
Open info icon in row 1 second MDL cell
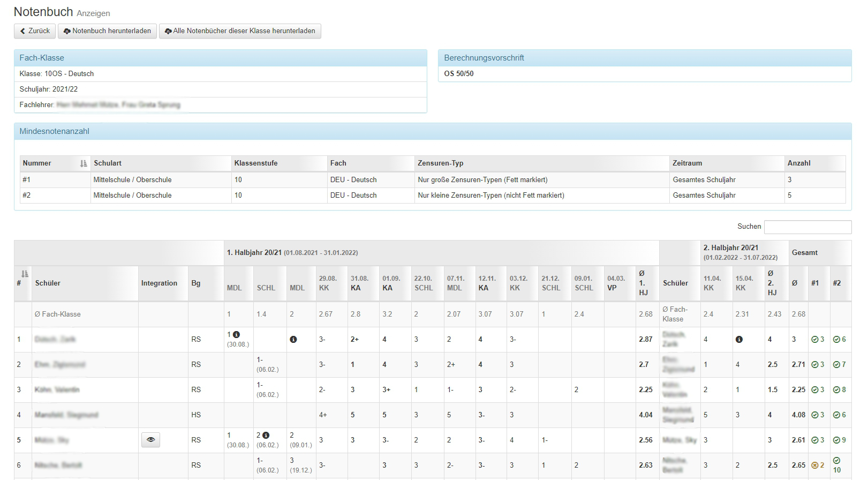point(293,340)
